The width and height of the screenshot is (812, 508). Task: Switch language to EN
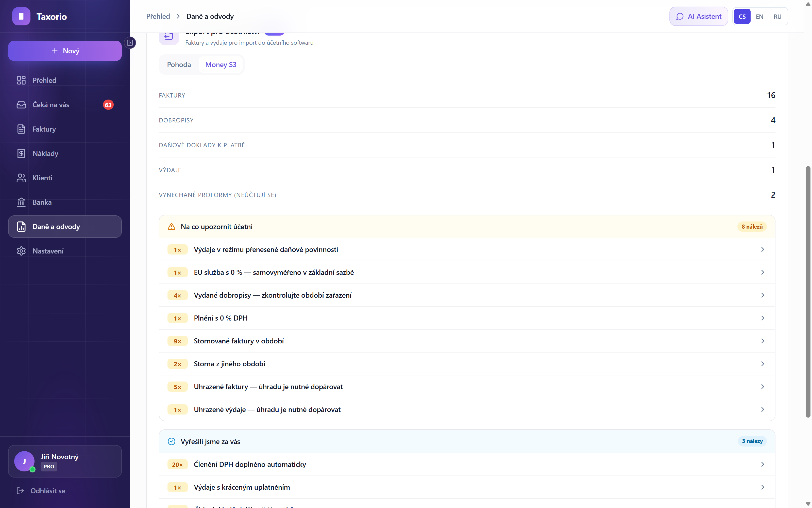pos(760,17)
